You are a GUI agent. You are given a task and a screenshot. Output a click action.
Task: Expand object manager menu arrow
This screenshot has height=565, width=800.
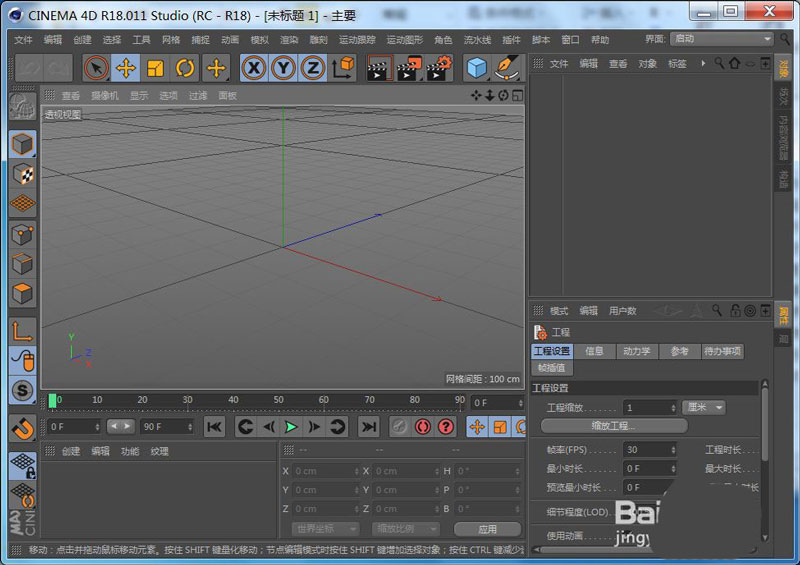click(x=703, y=63)
